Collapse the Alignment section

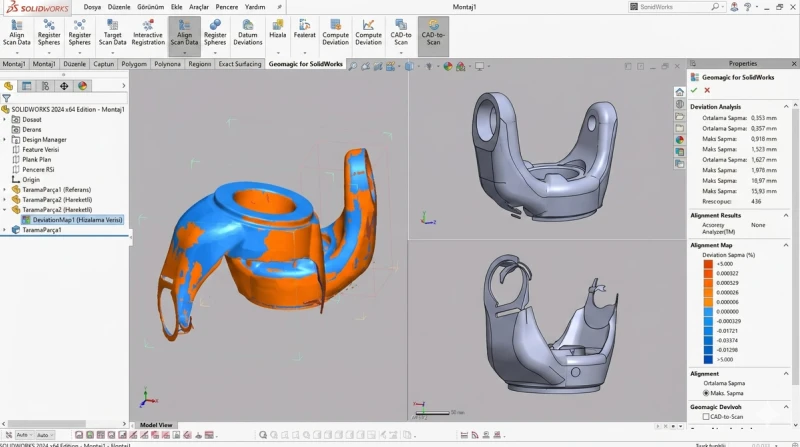point(786,374)
